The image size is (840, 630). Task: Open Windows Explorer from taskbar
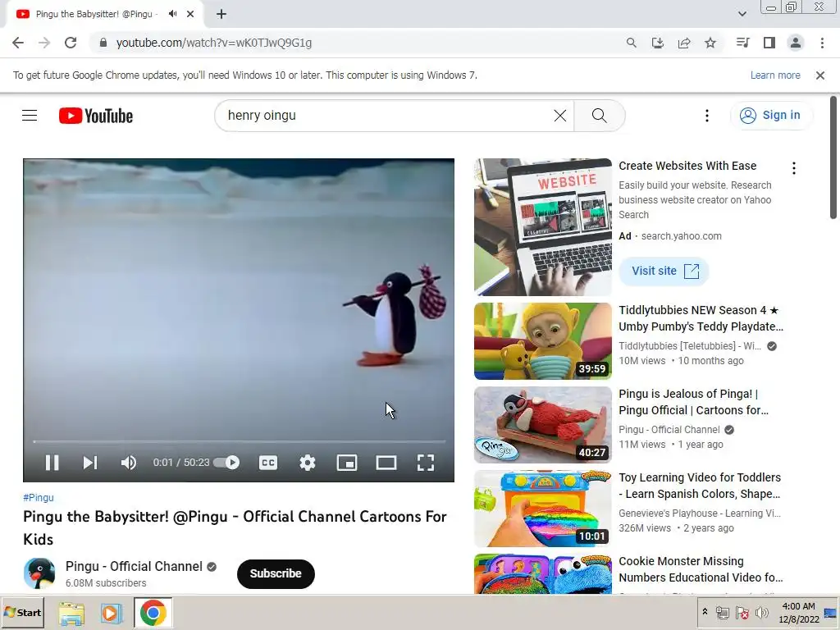coord(71,613)
